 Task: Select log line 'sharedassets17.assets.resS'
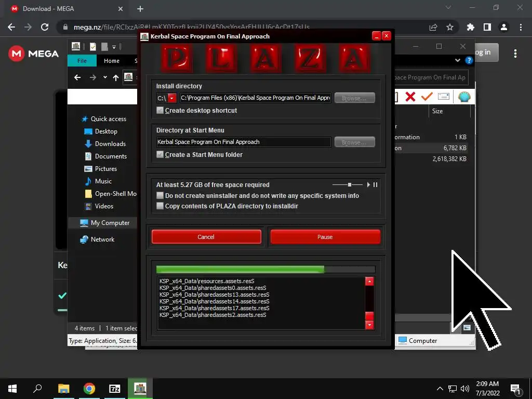(x=215, y=308)
